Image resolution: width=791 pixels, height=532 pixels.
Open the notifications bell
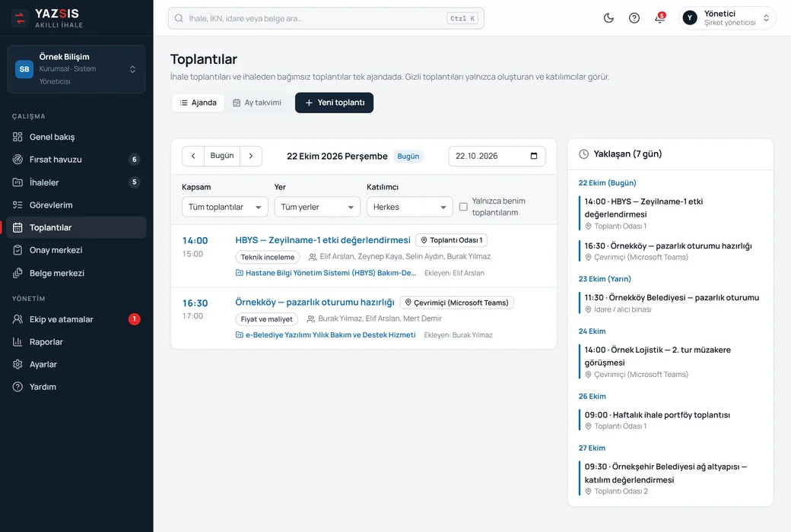[x=660, y=18]
